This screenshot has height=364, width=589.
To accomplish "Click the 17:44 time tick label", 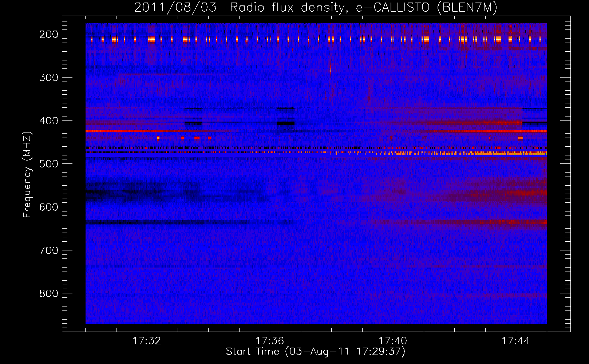I will (516, 341).
